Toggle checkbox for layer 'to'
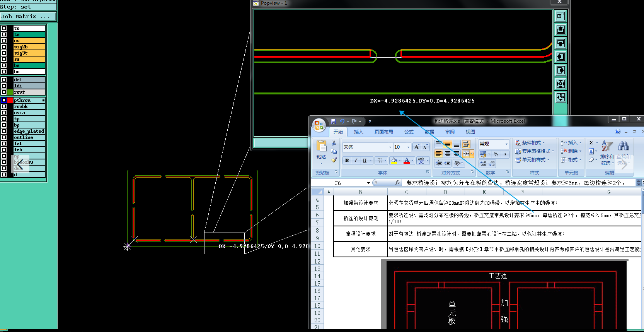 4,28
